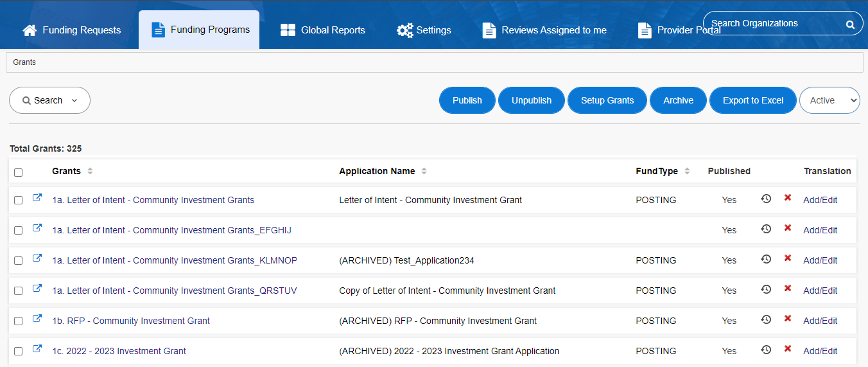
Task: Check the Grants_QRSTUV row checkbox
Action: (18, 291)
